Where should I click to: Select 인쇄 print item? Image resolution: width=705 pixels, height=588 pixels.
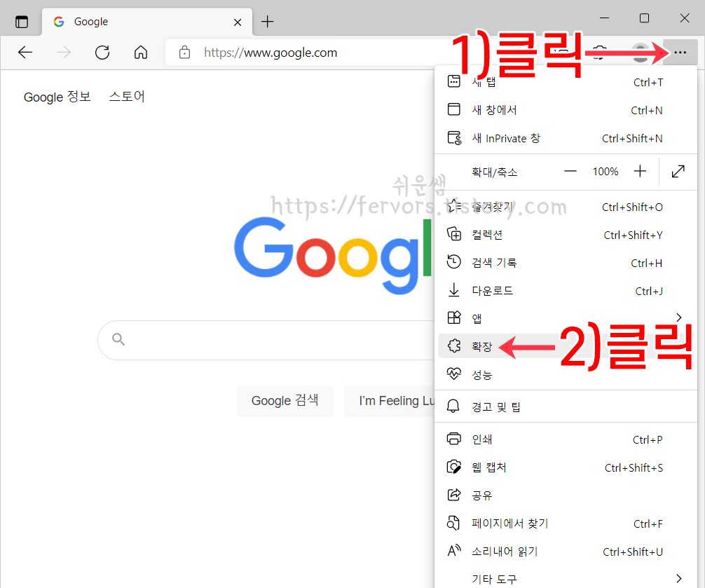(x=566, y=439)
